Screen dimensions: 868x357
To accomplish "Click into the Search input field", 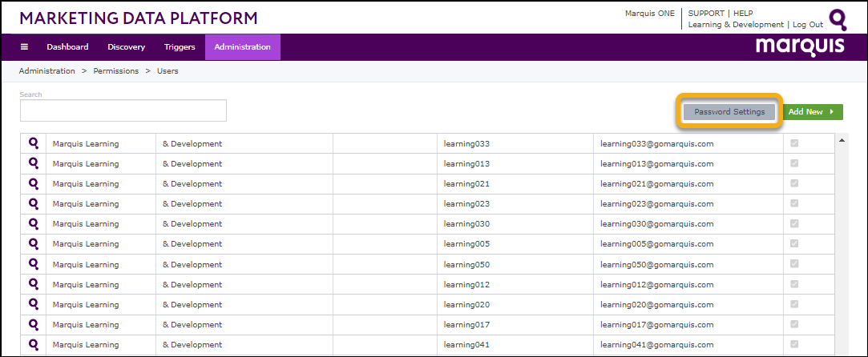I will [123, 110].
